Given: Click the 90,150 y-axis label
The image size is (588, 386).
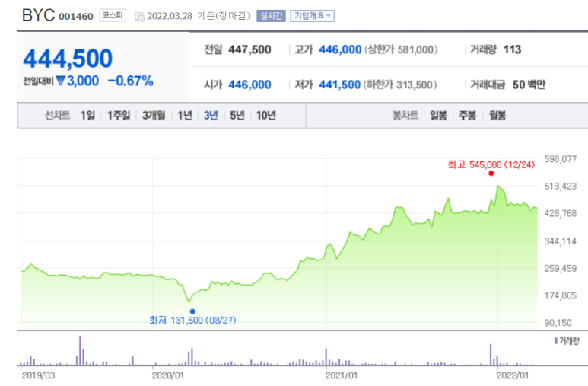Looking at the screenshot, I should pyautogui.click(x=558, y=323).
